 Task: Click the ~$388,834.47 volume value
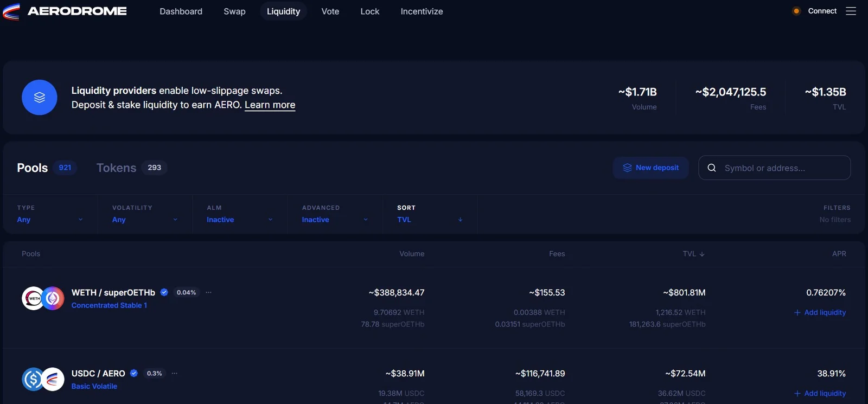coord(397,292)
